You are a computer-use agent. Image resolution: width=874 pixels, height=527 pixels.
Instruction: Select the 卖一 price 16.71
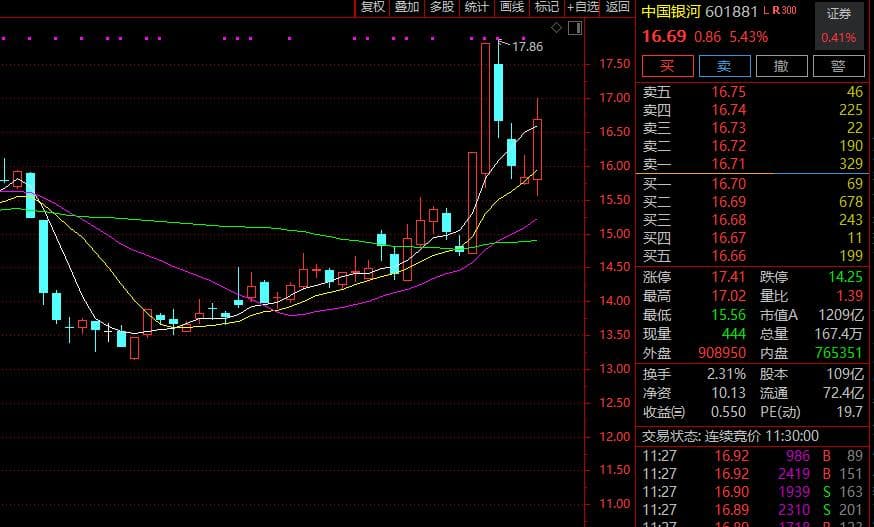[x=729, y=163]
